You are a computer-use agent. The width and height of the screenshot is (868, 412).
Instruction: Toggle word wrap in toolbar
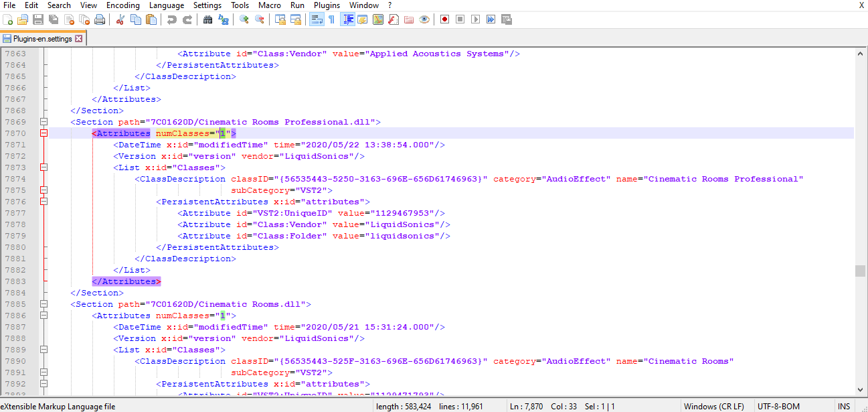tap(317, 19)
